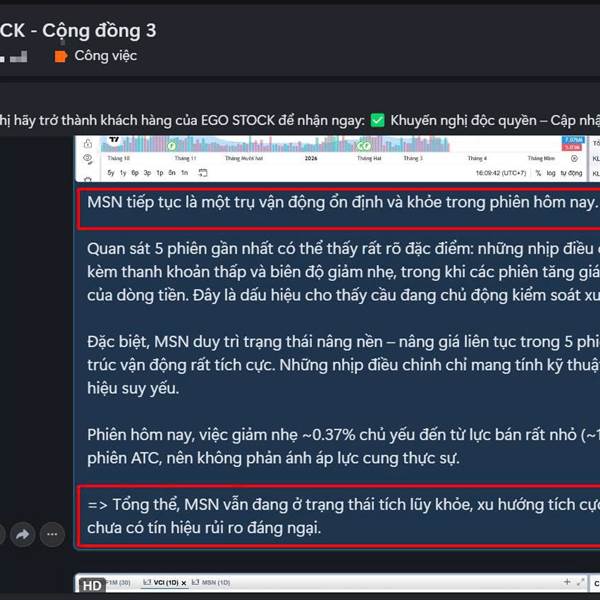Toggle the tự động auto scale
600x600 pixels.
[x=571, y=173]
